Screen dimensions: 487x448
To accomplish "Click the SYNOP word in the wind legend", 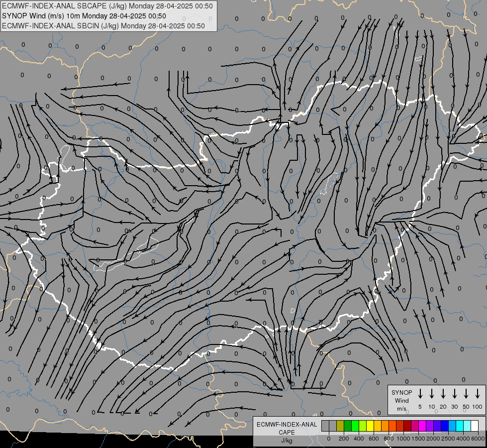I will (401, 392).
